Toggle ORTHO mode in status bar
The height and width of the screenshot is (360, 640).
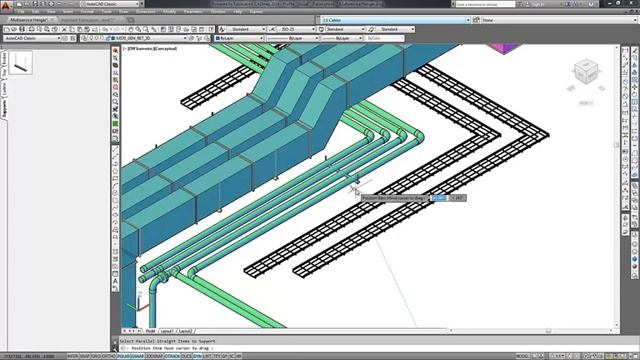pos(109,356)
